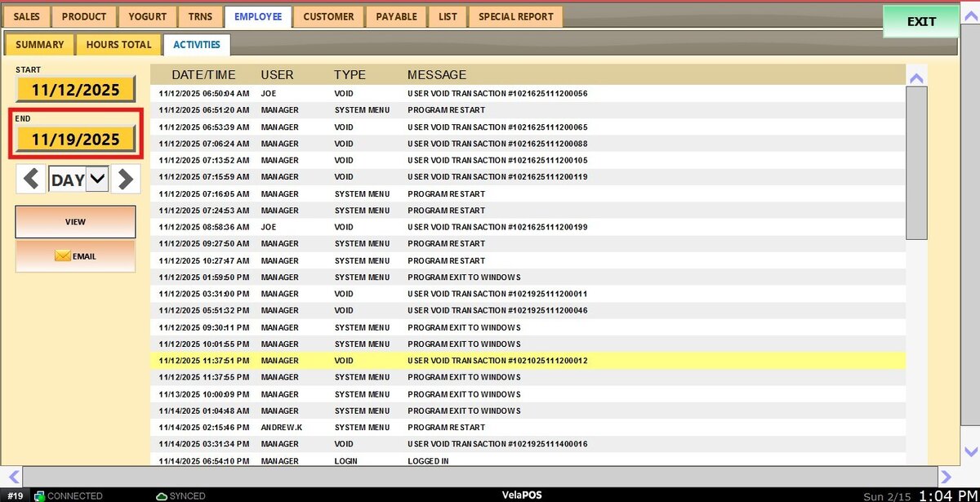Open the PAYABLE tab
The height and width of the screenshot is (502, 980).
[x=397, y=16]
